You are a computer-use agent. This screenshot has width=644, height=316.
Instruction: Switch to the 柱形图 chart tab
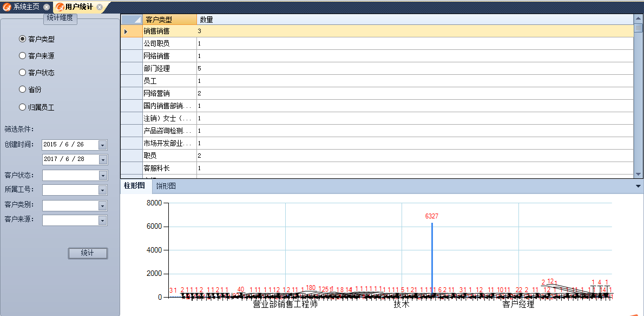(x=134, y=185)
